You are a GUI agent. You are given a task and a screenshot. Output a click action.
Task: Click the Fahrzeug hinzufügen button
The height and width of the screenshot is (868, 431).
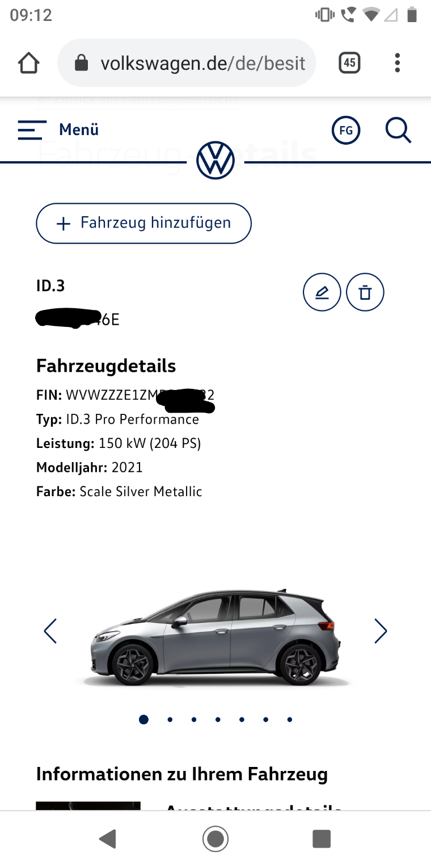tap(143, 223)
